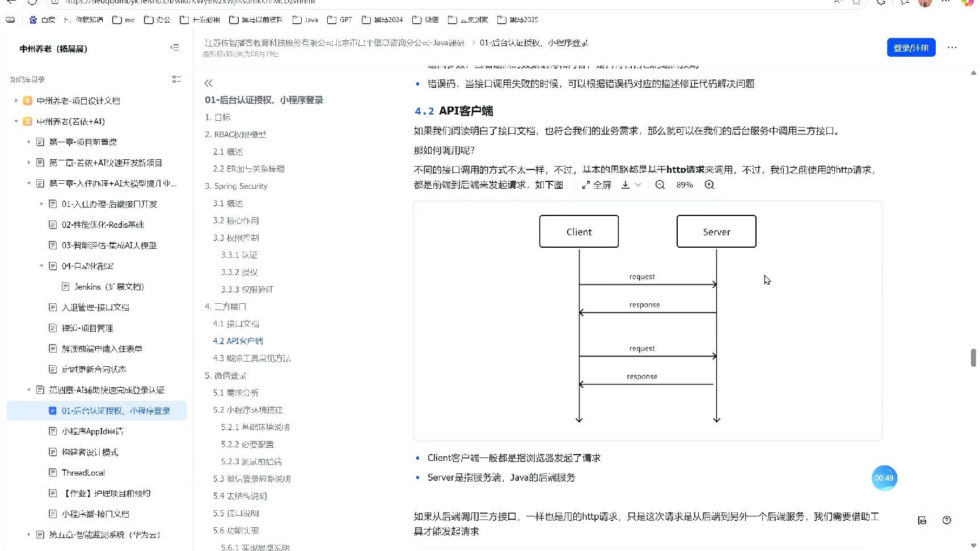Click the scrollbar up arrow
The width and height of the screenshot is (980, 551).
[973, 73]
